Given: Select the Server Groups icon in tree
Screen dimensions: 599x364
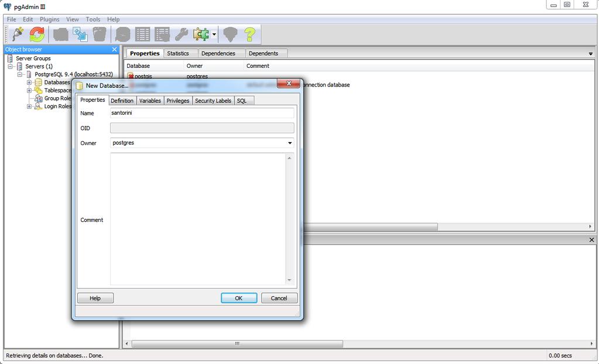Looking at the screenshot, I should point(11,58).
